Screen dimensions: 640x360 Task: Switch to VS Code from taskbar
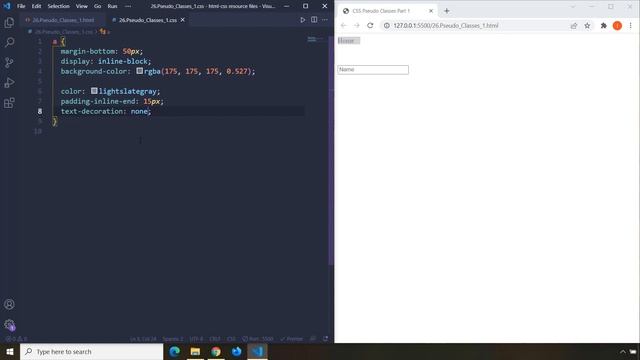pyautogui.click(x=257, y=351)
